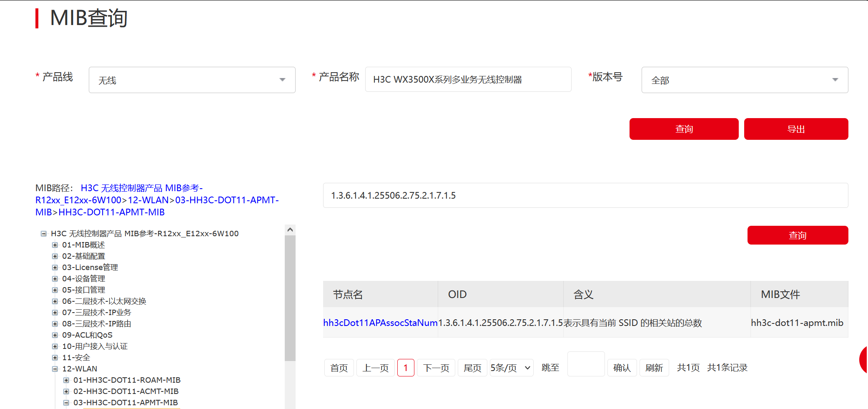
Task: Click the OID column header
Action: pos(501,294)
